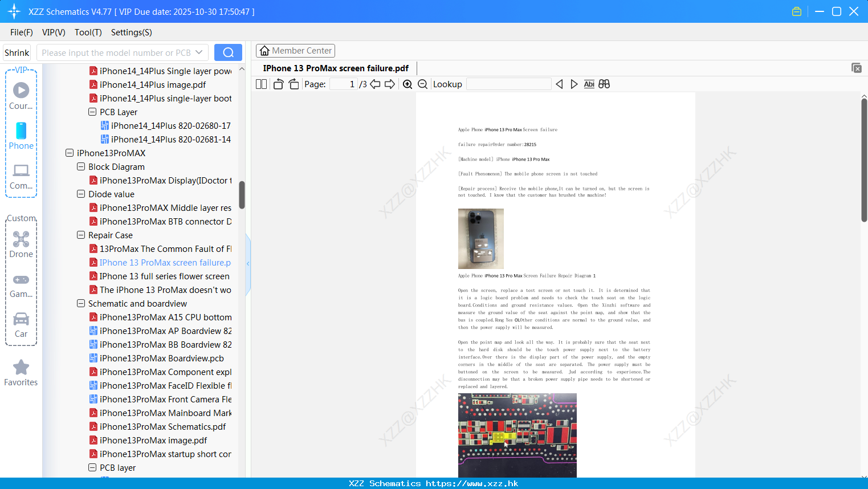
Task: Open the File(F) menu
Action: pyautogui.click(x=22, y=32)
